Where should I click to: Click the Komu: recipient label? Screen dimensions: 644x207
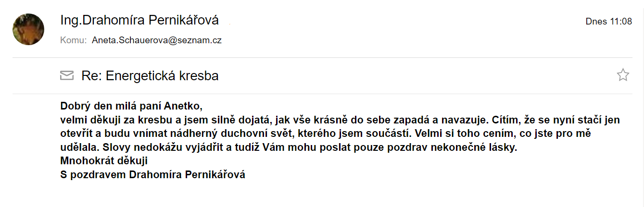(74, 40)
